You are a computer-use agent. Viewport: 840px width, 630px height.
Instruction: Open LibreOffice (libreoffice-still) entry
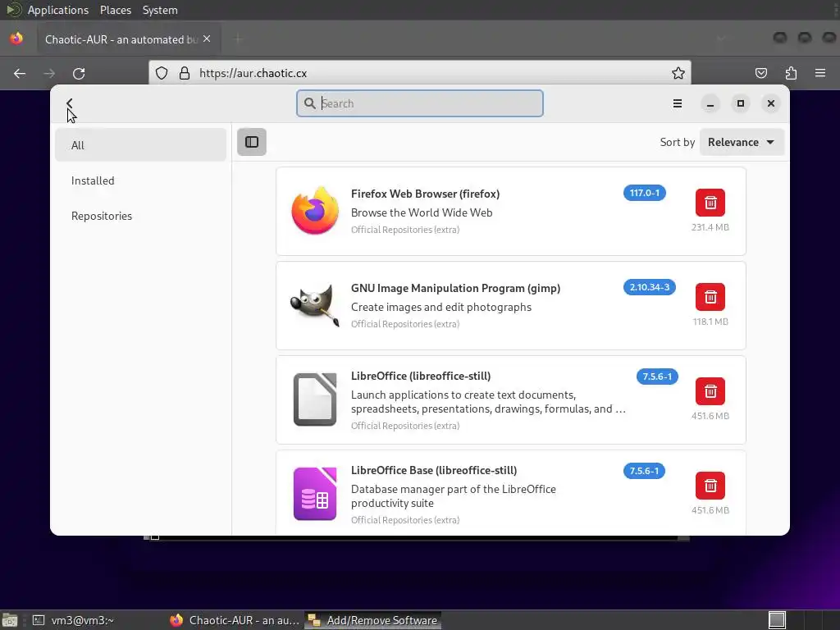510,399
